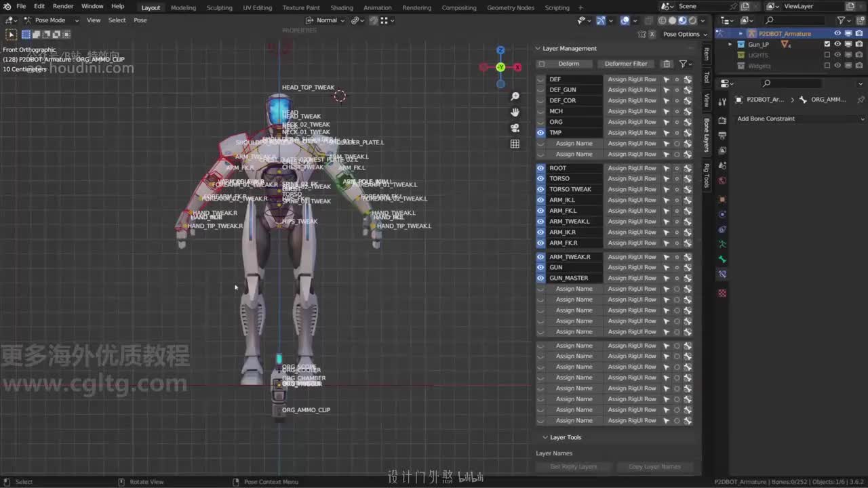The image size is (868, 488).
Task: Open the Pose menu in viewport header
Action: [140, 20]
